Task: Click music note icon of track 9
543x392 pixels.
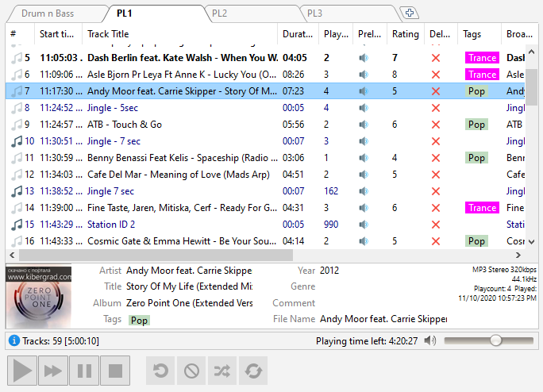Action: pos(17,125)
